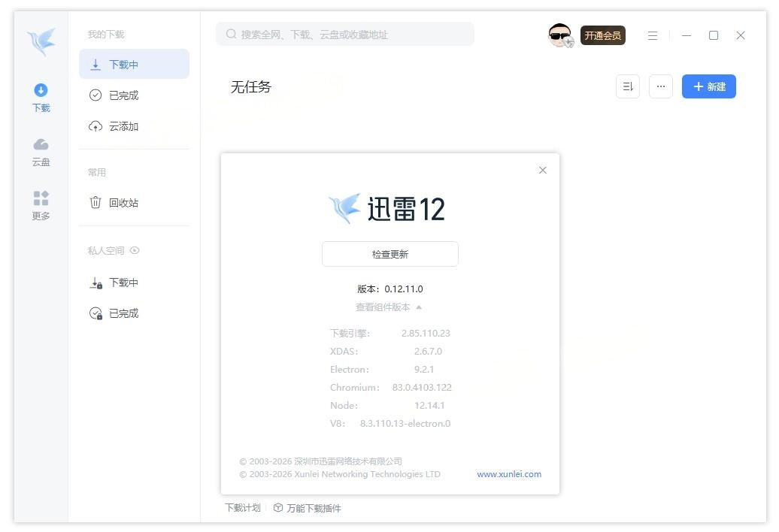Select 下载中 under 私人空间
This screenshot has width=779, height=532.
(x=122, y=283)
